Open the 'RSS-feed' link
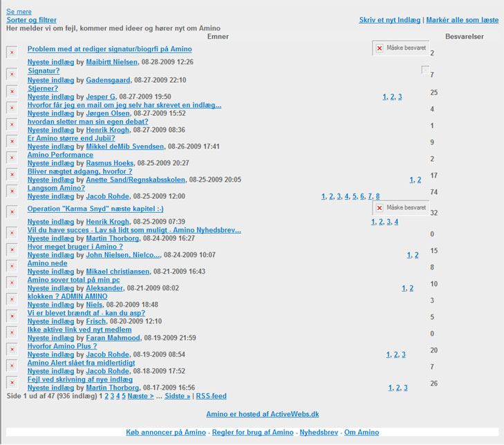The width and height of the screenshot is (504, 445). (x=211, y=397)
